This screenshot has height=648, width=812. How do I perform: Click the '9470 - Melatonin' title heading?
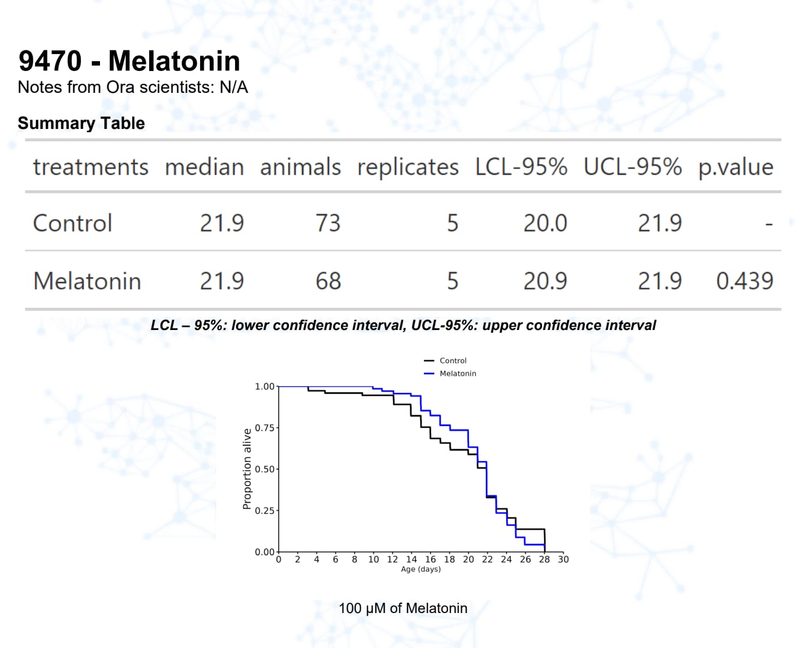pyautogui.click(x=130, y=61)
